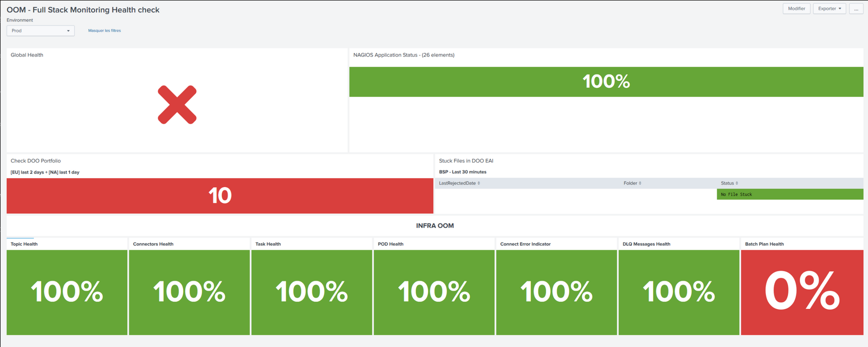Viewport: 868px width, 347px height.
Task: Click the Topic Health label
Action: tap(24, 244)
